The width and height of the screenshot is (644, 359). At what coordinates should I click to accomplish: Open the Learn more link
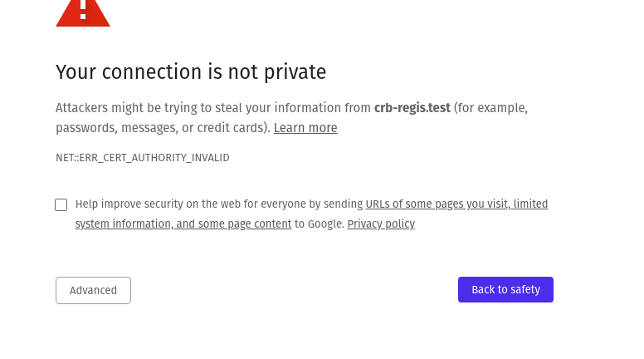[305, 128]
